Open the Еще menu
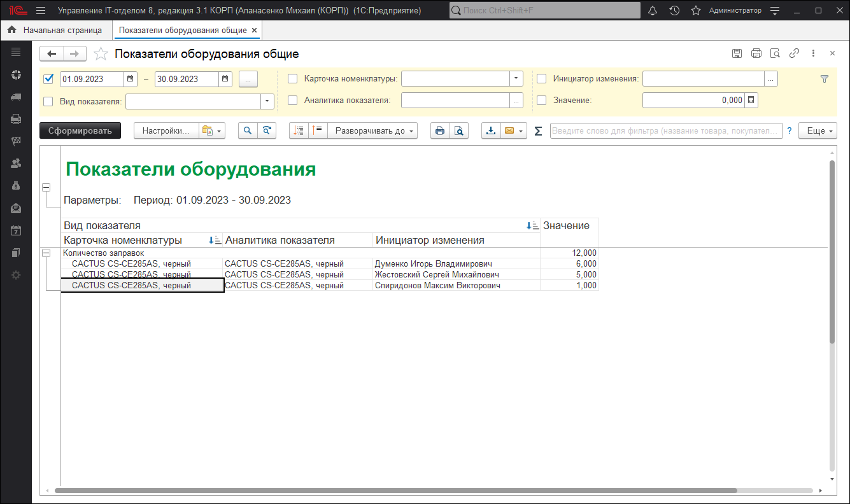 coord(819,131)
